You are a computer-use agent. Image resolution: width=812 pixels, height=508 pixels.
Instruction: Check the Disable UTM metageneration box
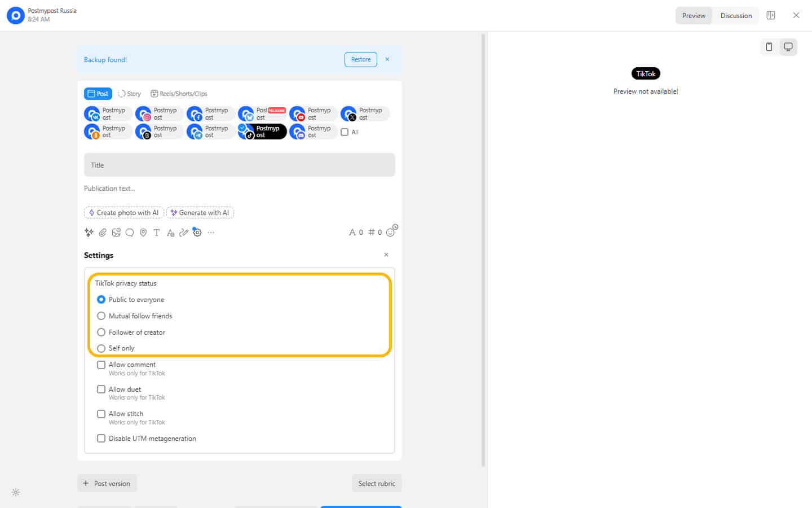pos(101,439)
